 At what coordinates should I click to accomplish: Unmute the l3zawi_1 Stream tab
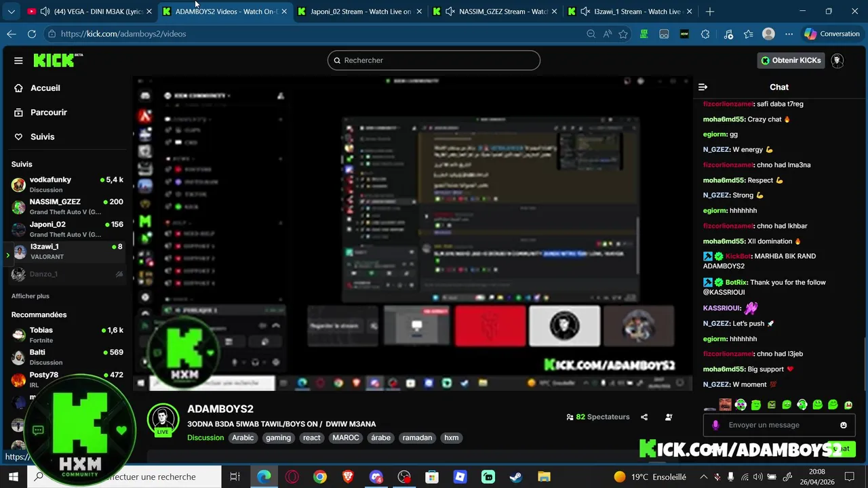pyautogui.click(x=585, y=12)
